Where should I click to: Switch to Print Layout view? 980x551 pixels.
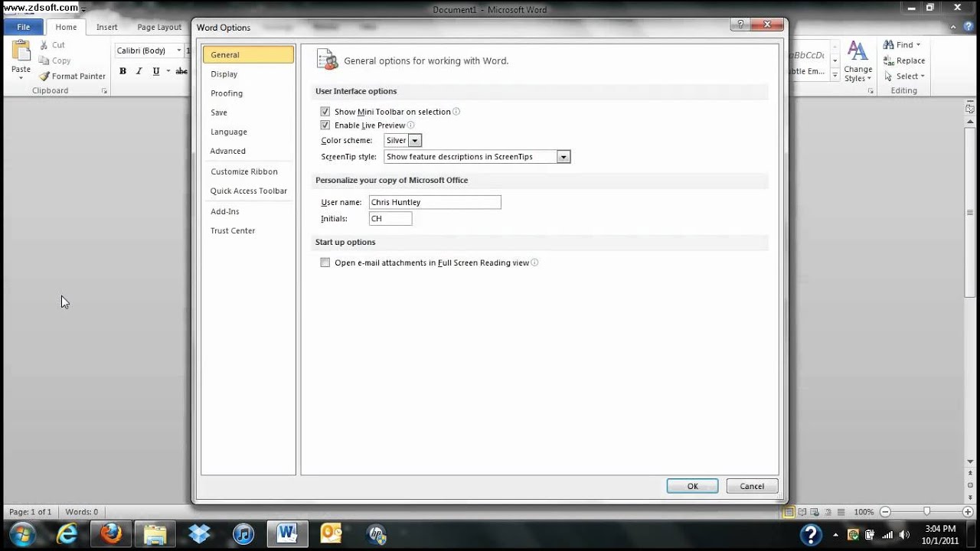pyautogui.click(x=787, y=511)
